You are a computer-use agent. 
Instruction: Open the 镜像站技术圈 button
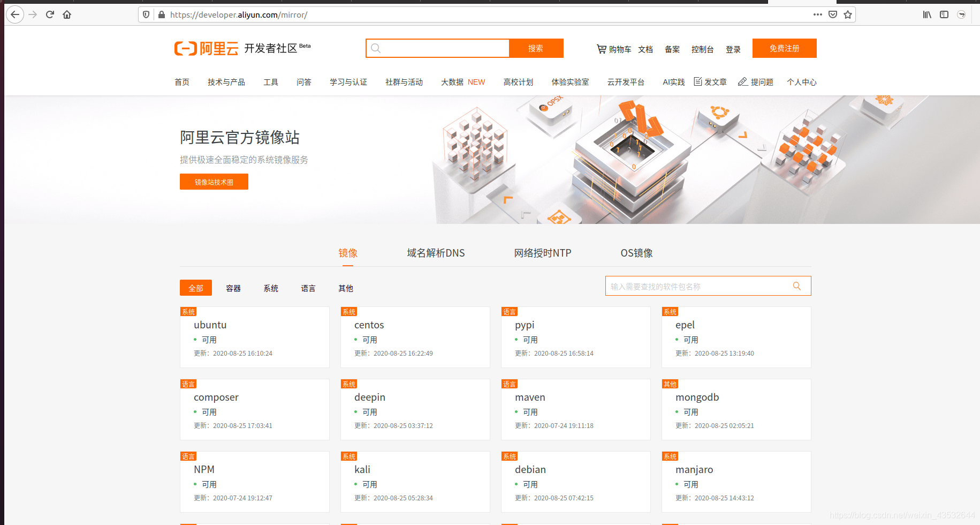point(214,182)
